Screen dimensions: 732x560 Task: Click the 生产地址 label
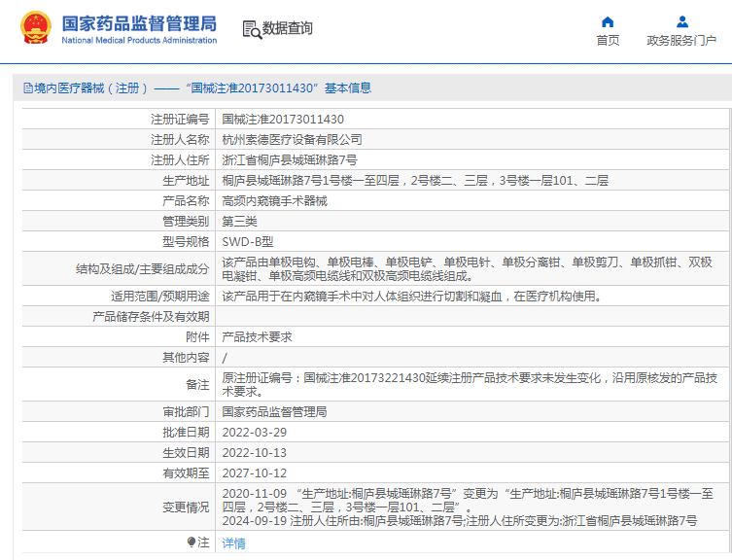coord(186,181)
